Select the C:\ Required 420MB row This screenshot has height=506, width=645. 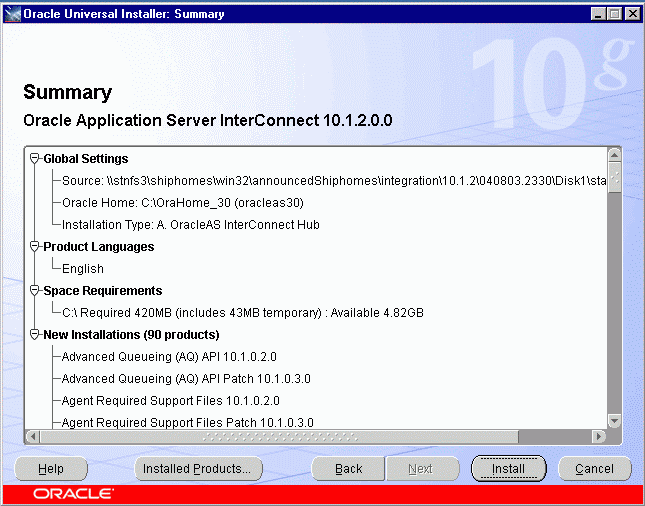click(243, 313)
